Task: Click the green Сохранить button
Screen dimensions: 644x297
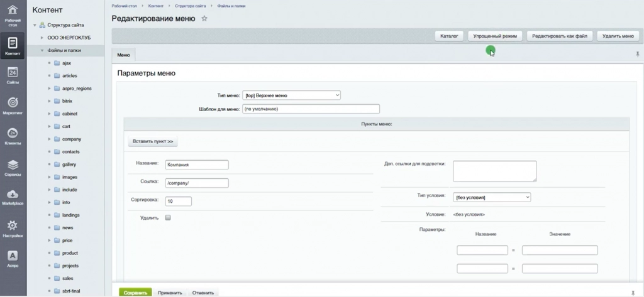Action: click(136, 293)
